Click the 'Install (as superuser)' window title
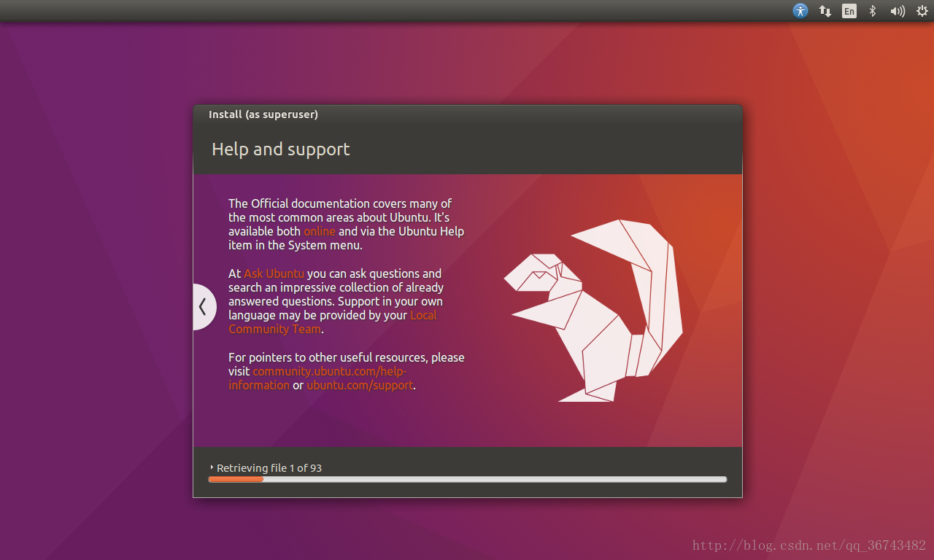934x560 pixels. click(x=263, y=114)
